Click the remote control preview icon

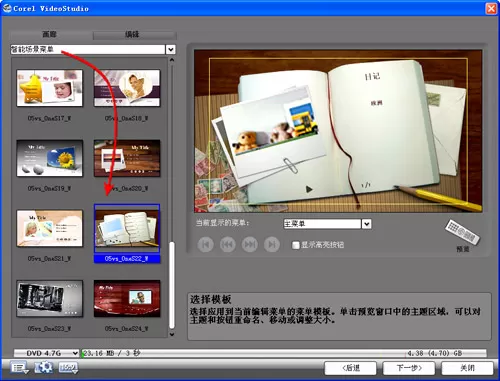click(x=462, y=232)
